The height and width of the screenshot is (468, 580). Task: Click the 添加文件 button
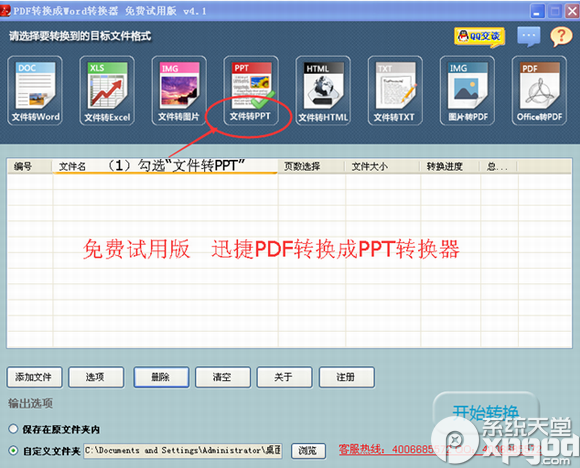coord(34,377)
